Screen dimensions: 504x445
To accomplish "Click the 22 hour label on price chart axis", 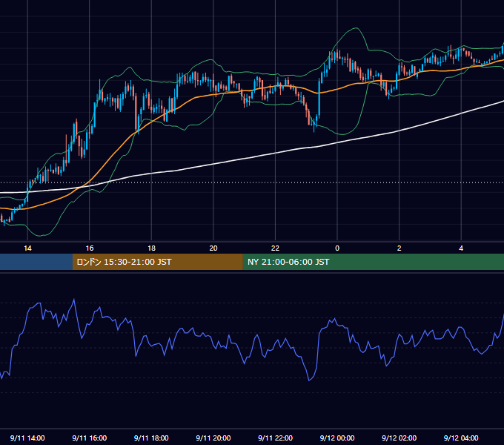I will (x=275, y=248).
